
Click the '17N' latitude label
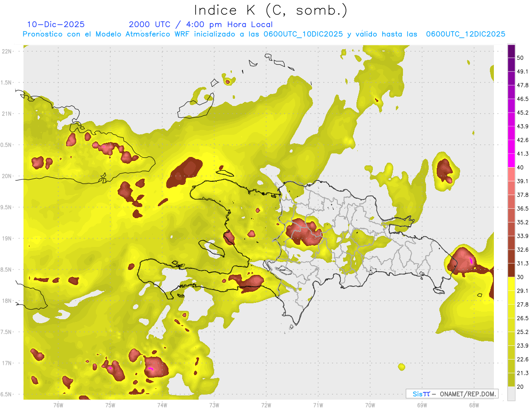pyautogui.click(x=7, y=363)
